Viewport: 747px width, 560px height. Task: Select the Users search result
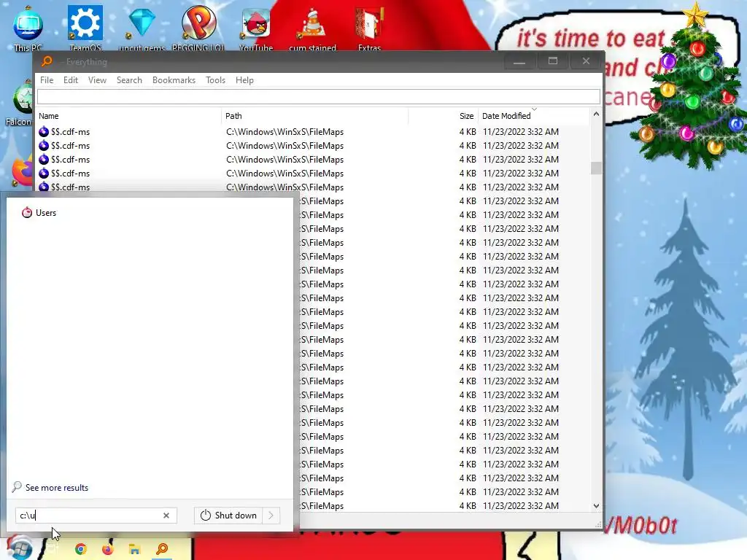pyautogui.click(x=46, y=213)
